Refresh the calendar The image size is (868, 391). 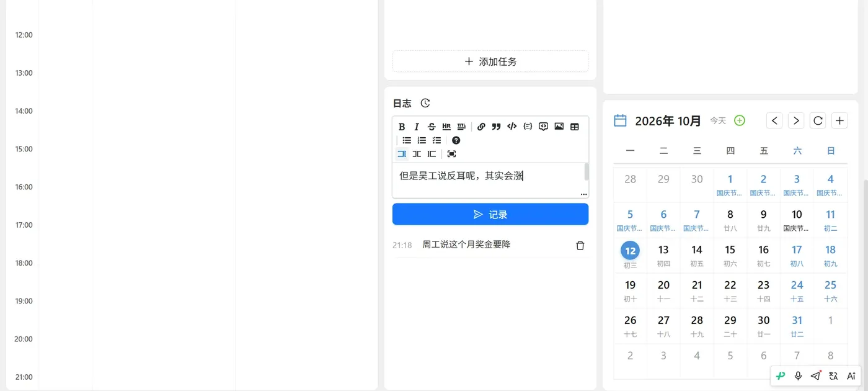point(818,120)
